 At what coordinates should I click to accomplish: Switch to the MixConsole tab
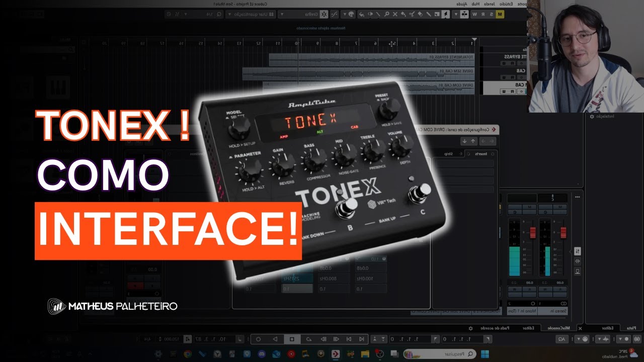558,328
